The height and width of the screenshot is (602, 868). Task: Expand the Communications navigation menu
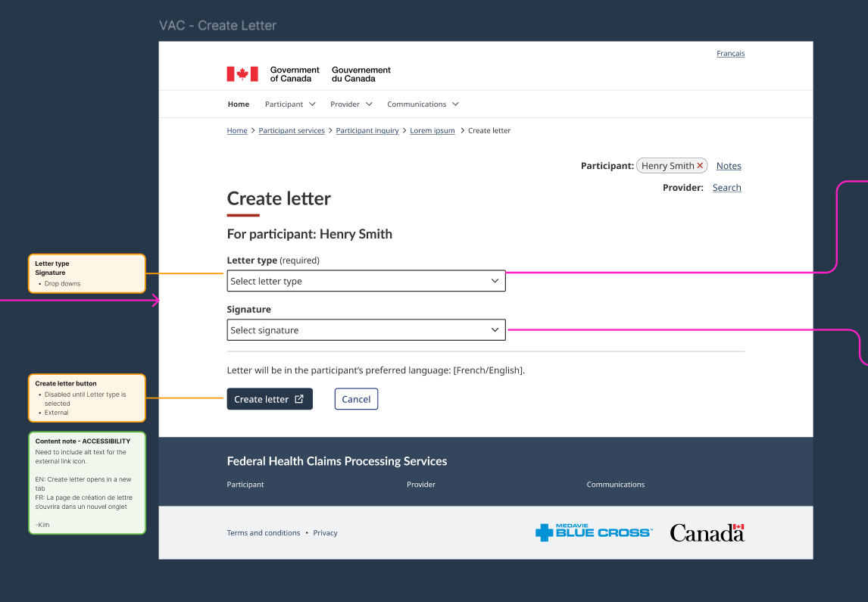423,104
